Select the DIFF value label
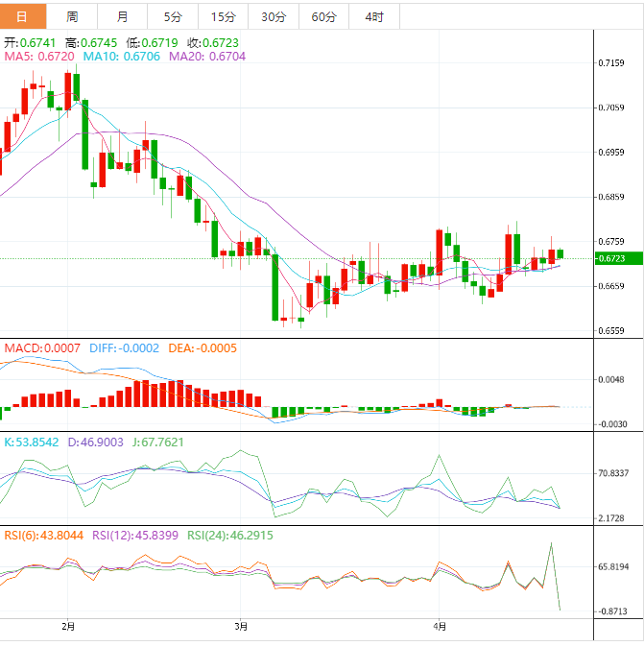This screenshot has height=646, width=644. (x=124, y=348)
